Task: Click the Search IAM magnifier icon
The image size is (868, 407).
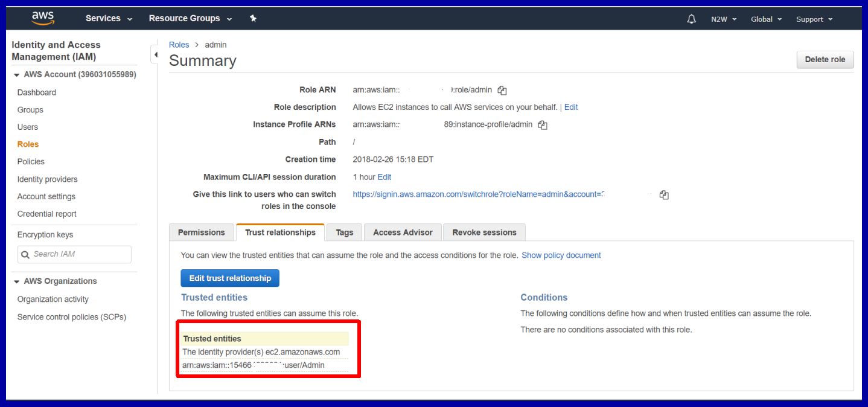Action: (25, 255)
